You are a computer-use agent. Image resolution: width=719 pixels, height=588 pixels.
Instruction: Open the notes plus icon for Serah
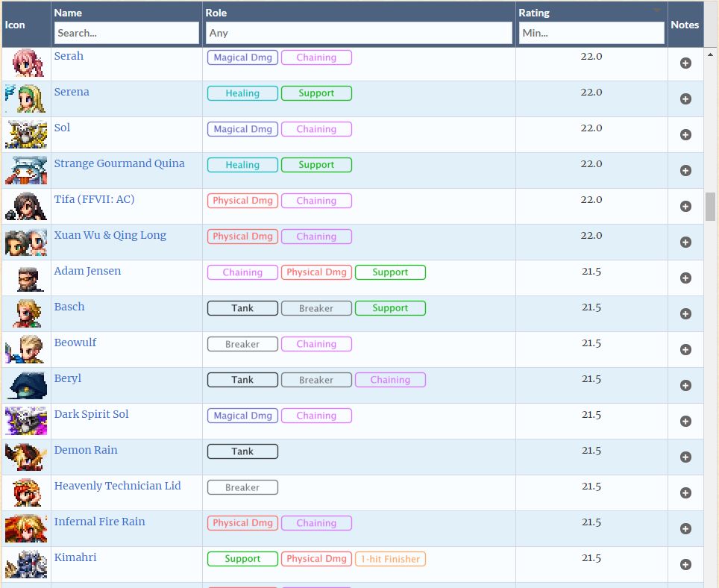[685, 63]
